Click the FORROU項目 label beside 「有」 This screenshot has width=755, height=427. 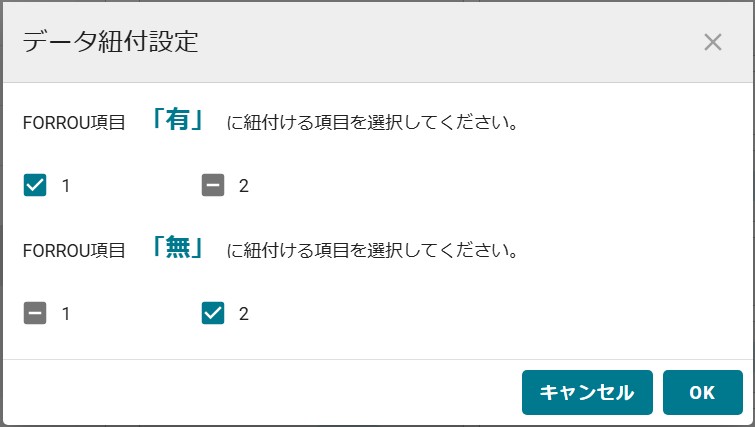click(x=73, y=124)
